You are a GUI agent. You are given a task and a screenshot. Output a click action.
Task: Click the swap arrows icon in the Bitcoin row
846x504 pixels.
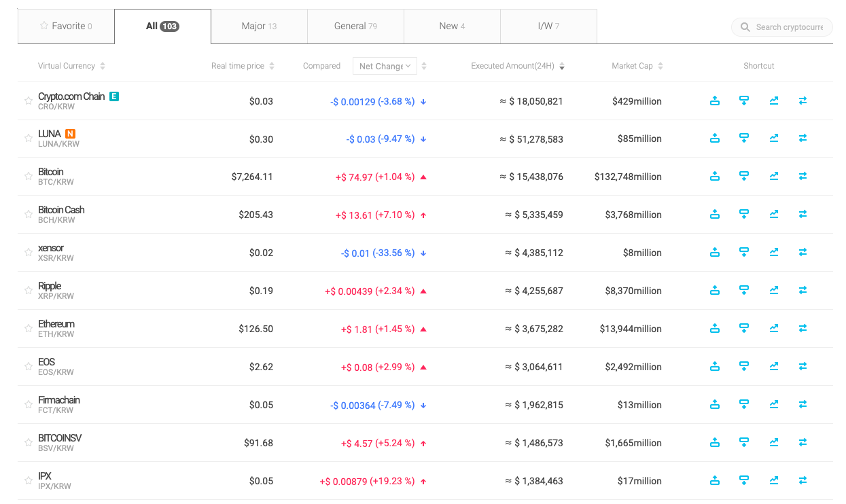point(803,176)
